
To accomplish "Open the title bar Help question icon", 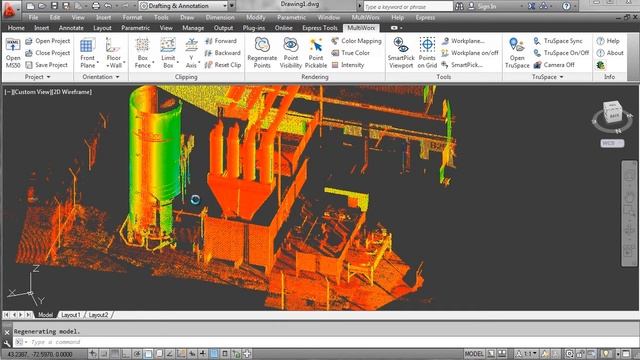I will tap(566, 6).
